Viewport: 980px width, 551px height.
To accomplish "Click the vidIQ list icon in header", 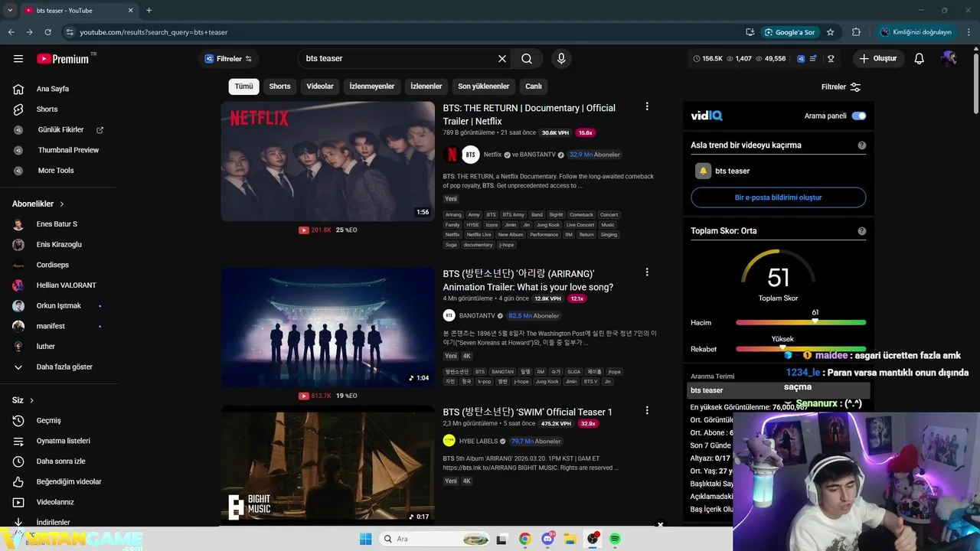I will pyautogui.click(x=814, y=58).
